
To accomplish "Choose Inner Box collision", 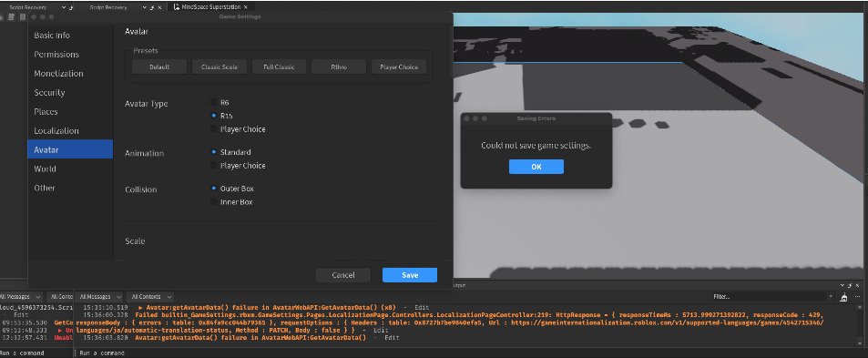I will coord(214,202).
